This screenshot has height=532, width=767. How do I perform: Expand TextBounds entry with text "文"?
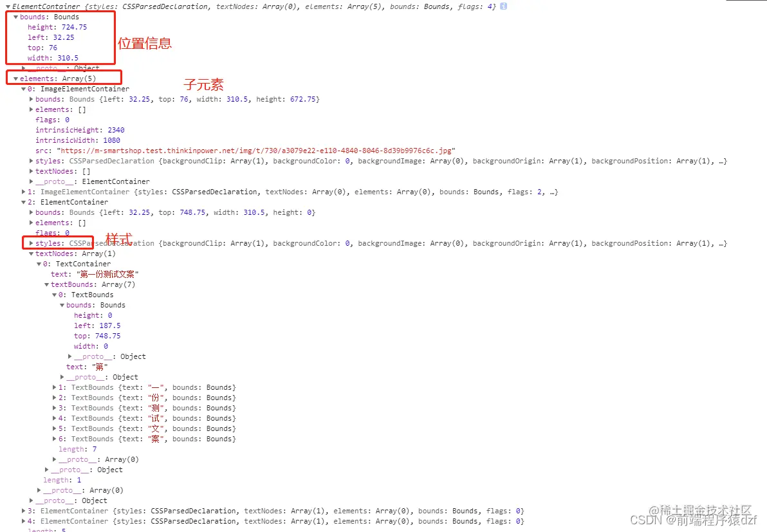pos(54,429)
